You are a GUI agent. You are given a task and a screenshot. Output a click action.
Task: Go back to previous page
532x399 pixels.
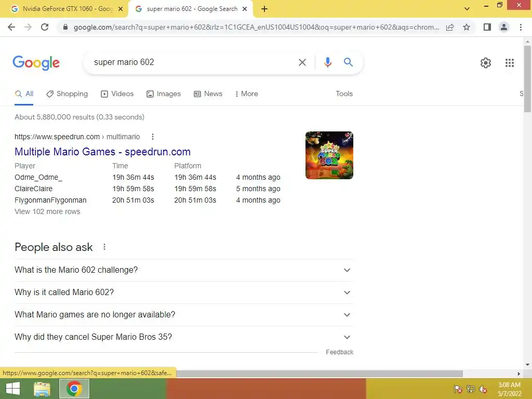click(x=11, y=27)
